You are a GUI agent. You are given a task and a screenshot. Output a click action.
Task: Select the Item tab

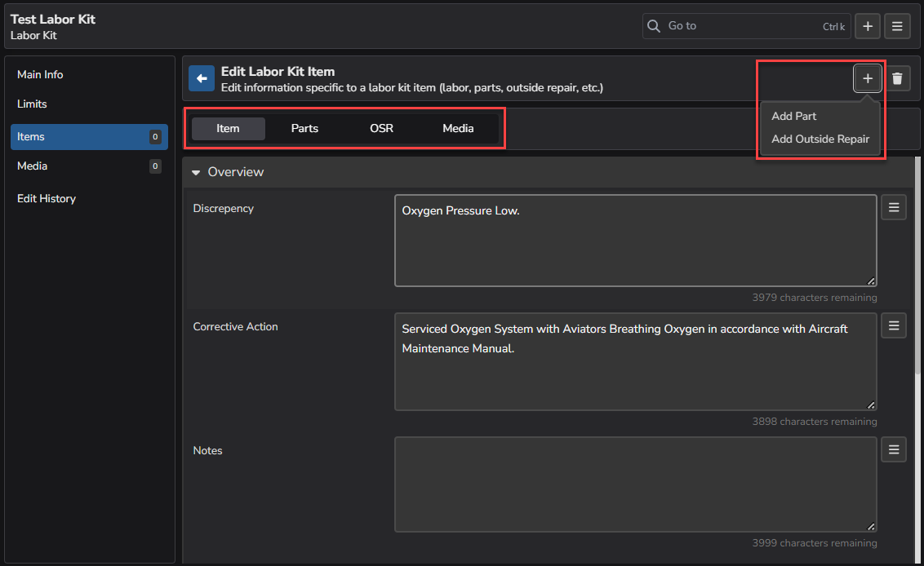pos(228,128)
